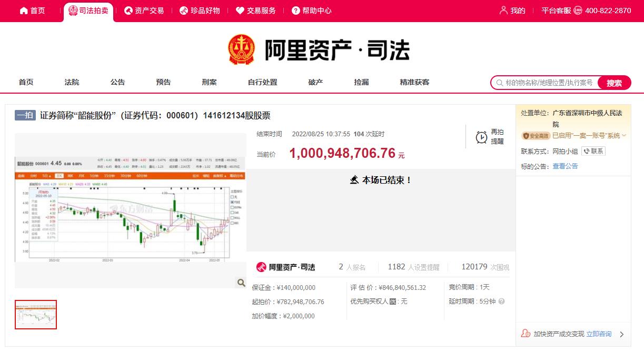Open 资产交易 in the top bar

pos(144,11)
